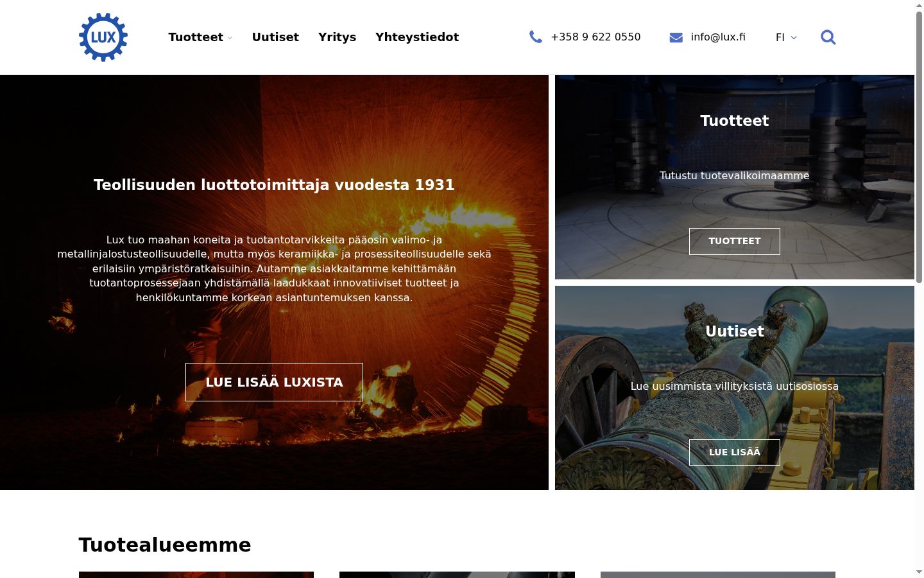Select the Uutiset card heading
The width and height of the screenshot is (924, 578).
(735, 331)
